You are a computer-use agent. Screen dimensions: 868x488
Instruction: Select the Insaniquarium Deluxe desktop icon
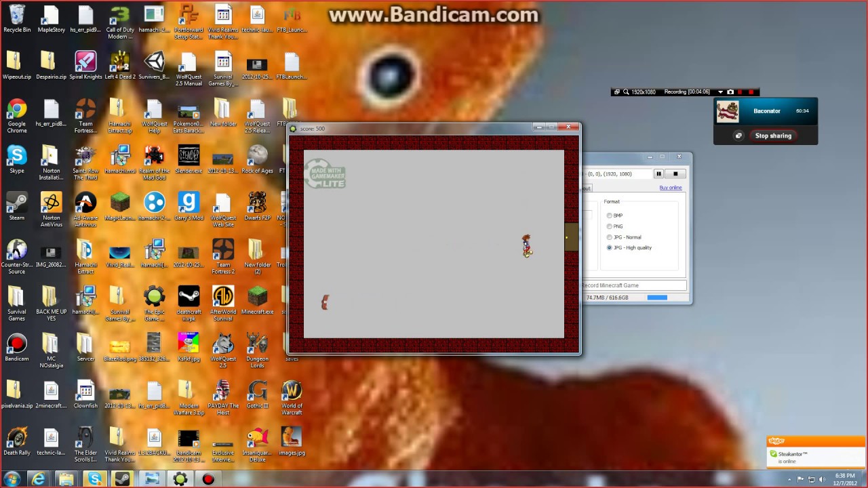point(257,445)
